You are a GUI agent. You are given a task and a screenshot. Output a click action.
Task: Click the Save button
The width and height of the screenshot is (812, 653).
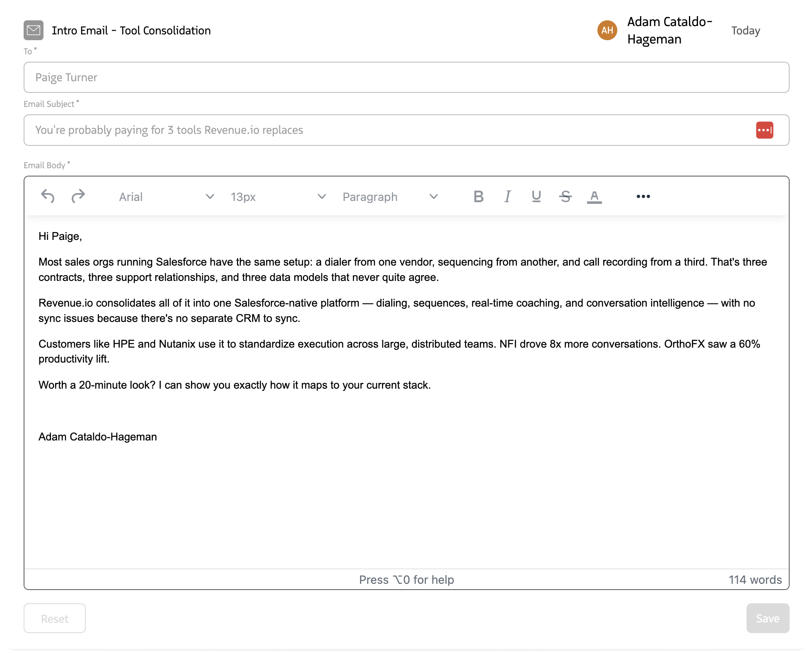pyautogui.click(x=767, y=618)
